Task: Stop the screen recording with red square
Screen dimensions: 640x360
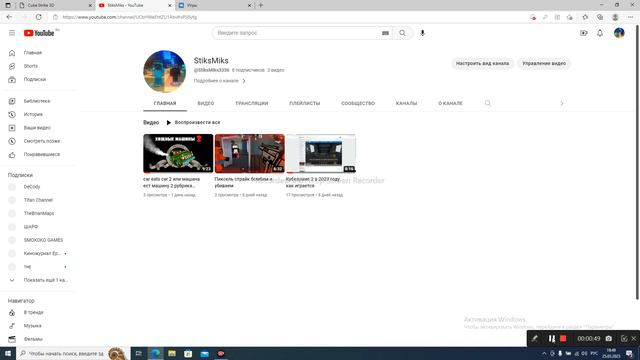Action: point(563,338)
